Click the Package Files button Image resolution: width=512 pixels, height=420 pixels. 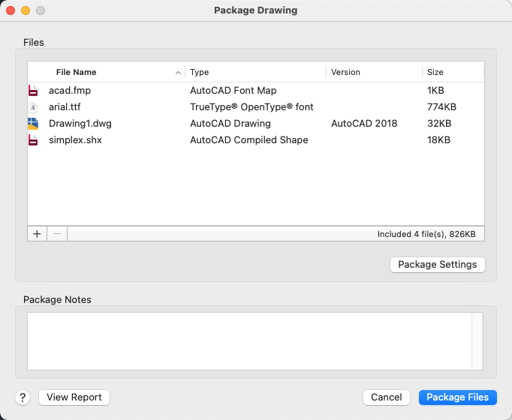pos(457,397)
